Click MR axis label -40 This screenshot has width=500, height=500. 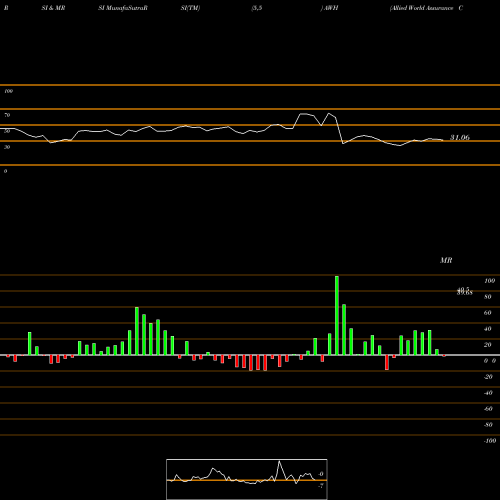tap(488, 393)
